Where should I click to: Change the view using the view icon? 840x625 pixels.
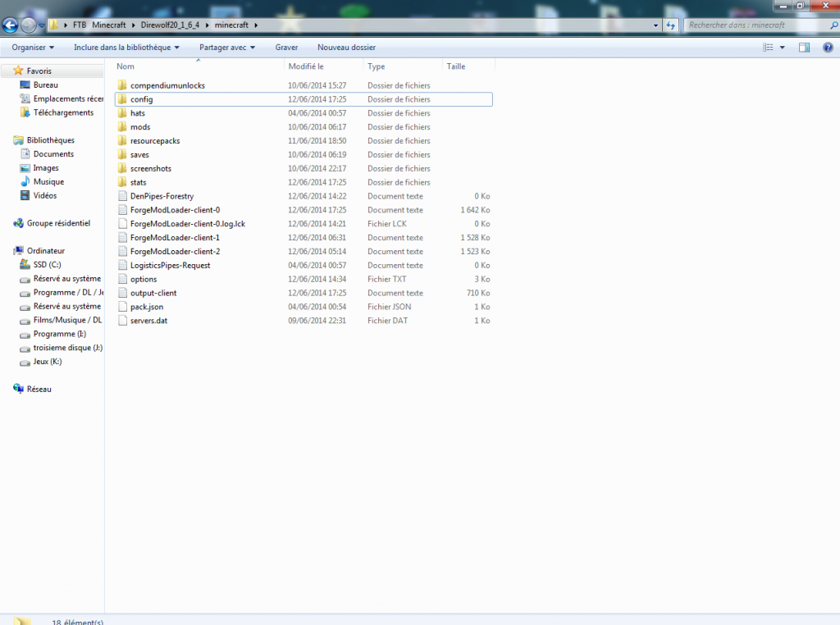pos(768,47)
